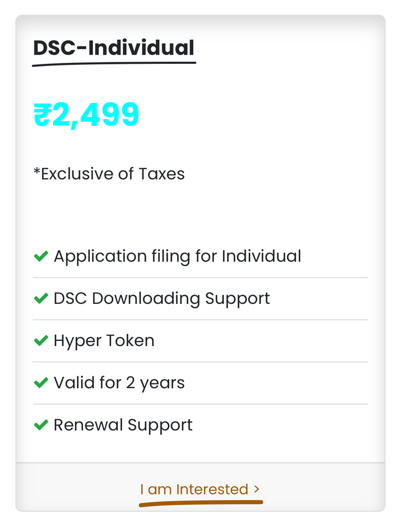
Task: Click the rupee symbol in the price
Action: coord(42,115)
